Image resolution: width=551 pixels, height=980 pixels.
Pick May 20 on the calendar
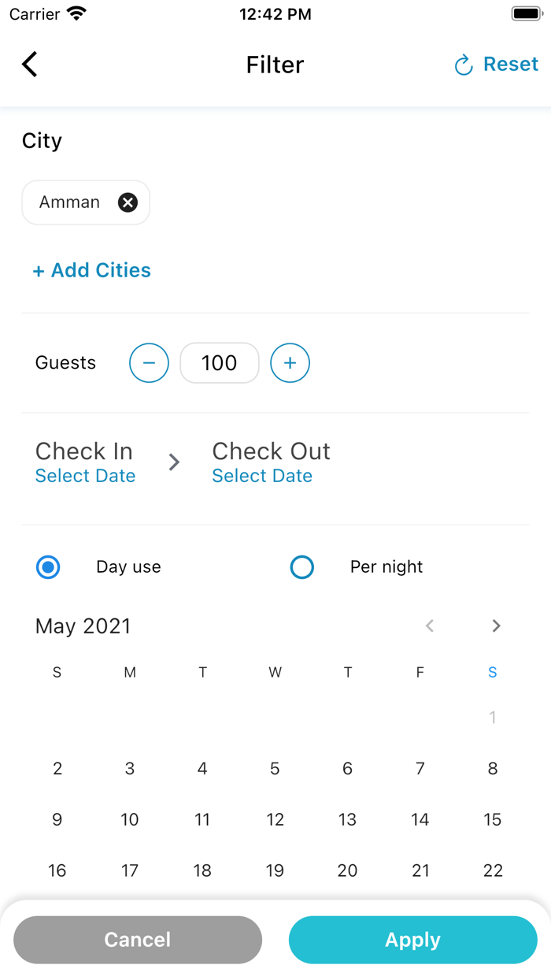point(347,870)
